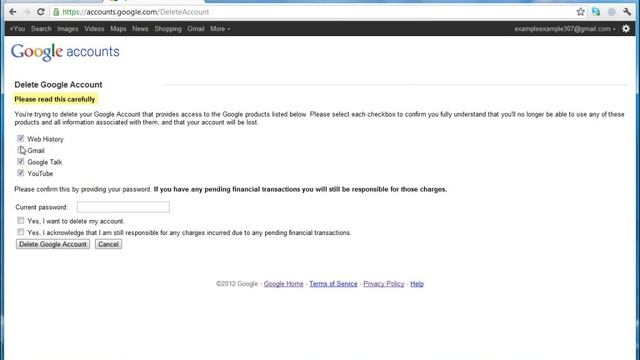Click the Google accounts logo
The height and width of the screenshot is (360, 640).
coord(65,52)
